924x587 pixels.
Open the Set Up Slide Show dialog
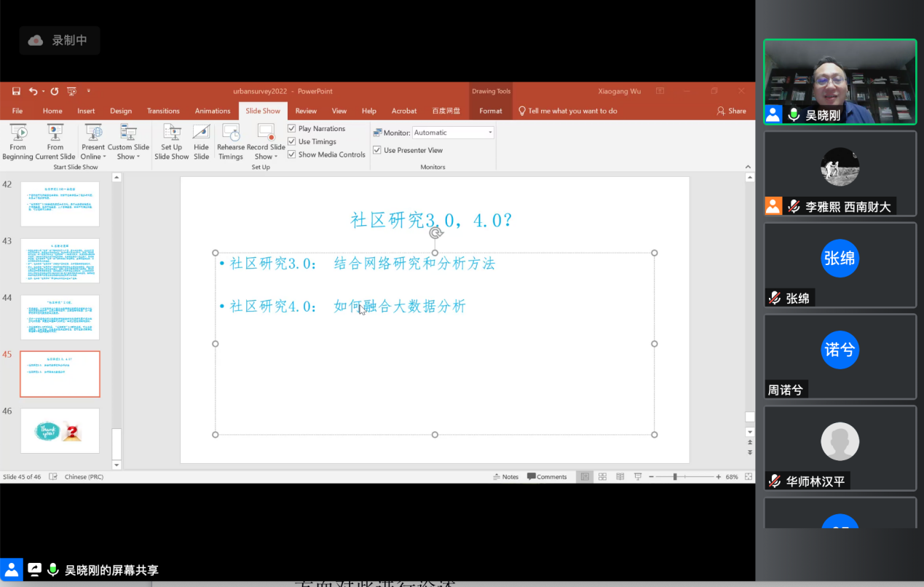click(172, 141)
